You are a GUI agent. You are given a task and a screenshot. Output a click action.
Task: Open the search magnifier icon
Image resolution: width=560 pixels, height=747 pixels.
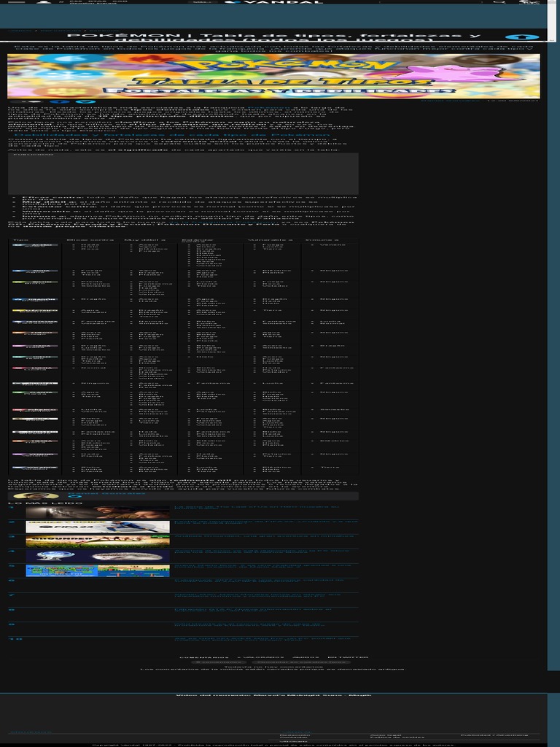coord(499,2)
